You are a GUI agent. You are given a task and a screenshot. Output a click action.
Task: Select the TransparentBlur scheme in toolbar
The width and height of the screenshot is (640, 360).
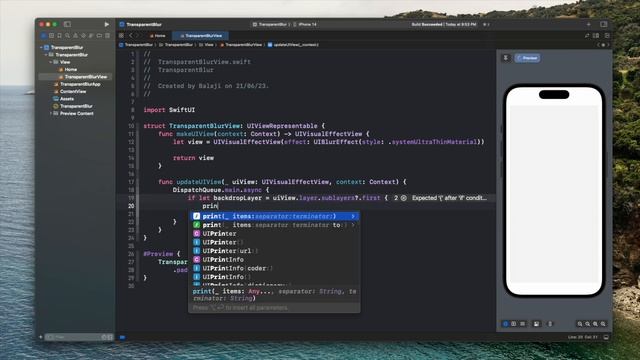pos(269,24)
